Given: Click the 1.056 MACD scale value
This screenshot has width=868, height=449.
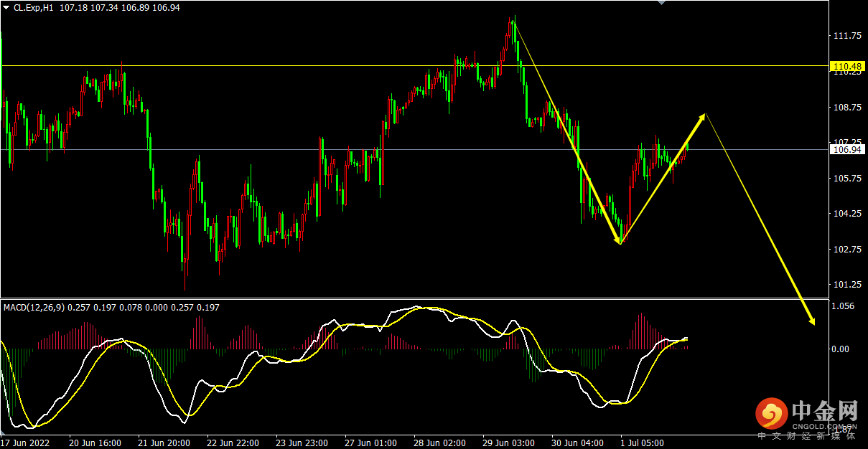Looking at the screenshot, I should tap(844, 306).
